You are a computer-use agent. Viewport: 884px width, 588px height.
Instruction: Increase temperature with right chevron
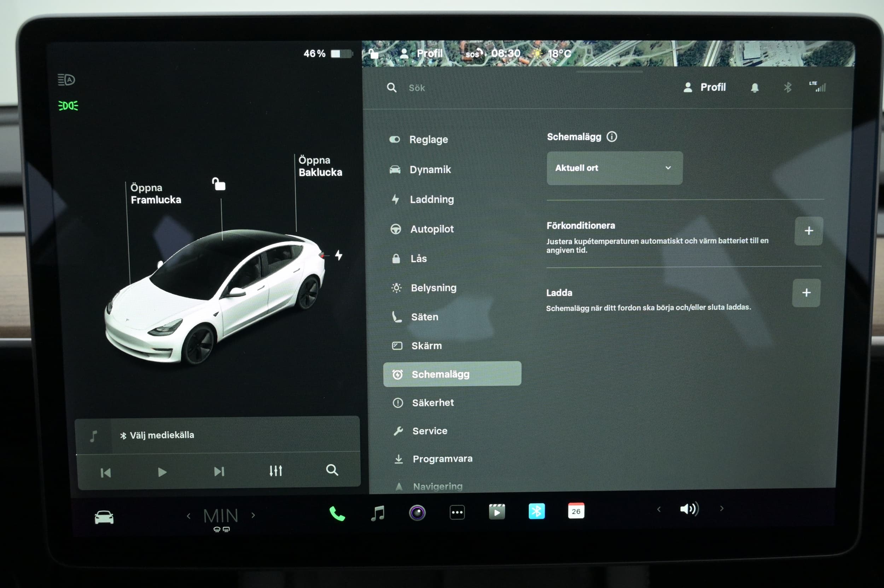point(253,515)
